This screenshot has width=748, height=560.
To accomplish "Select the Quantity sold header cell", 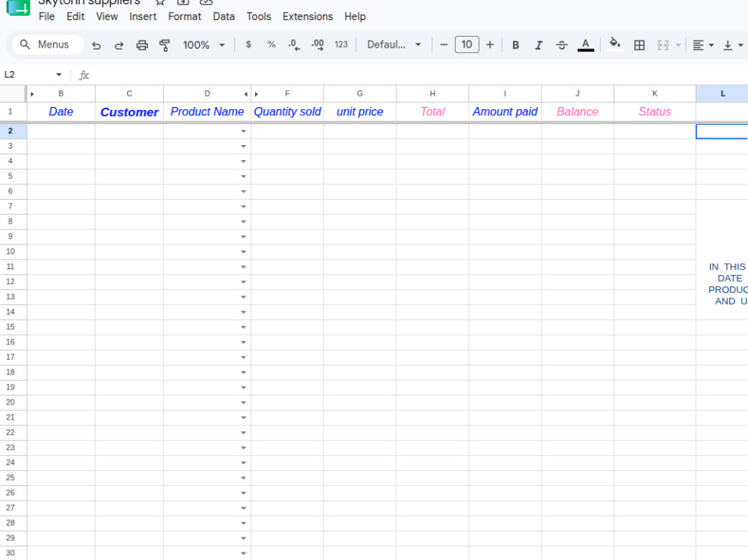I will (x=287, y=111).
